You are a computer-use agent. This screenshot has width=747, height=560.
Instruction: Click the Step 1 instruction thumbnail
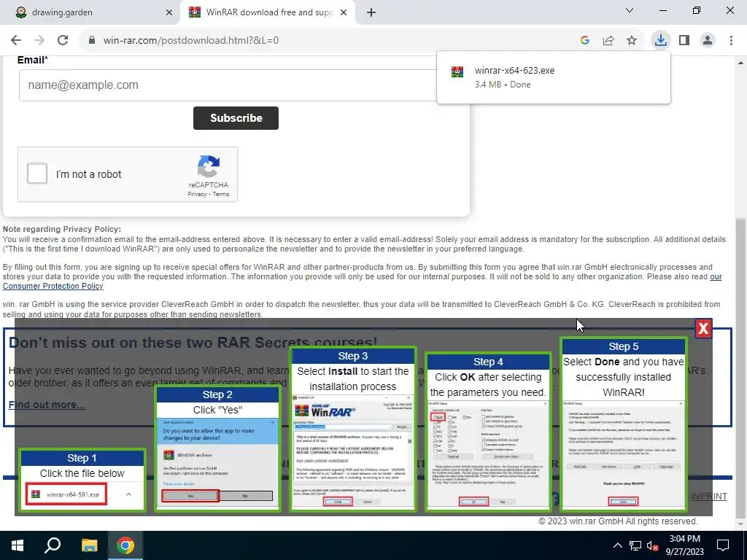[82, 480]
